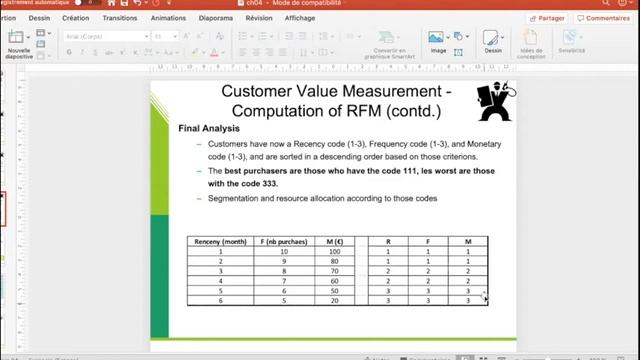The height and width of the screenshot is (360, 640).
Task: Apply the text highlight color
Action: (195, 52)
